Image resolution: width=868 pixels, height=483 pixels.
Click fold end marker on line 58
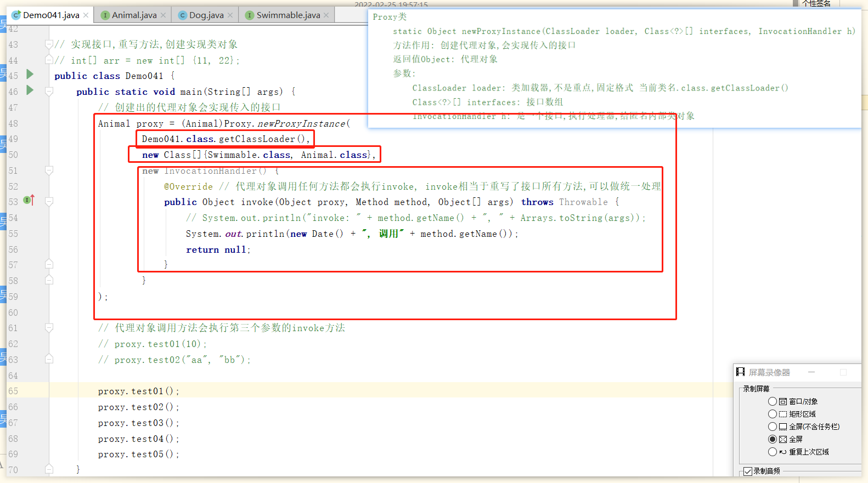(49, 280)
